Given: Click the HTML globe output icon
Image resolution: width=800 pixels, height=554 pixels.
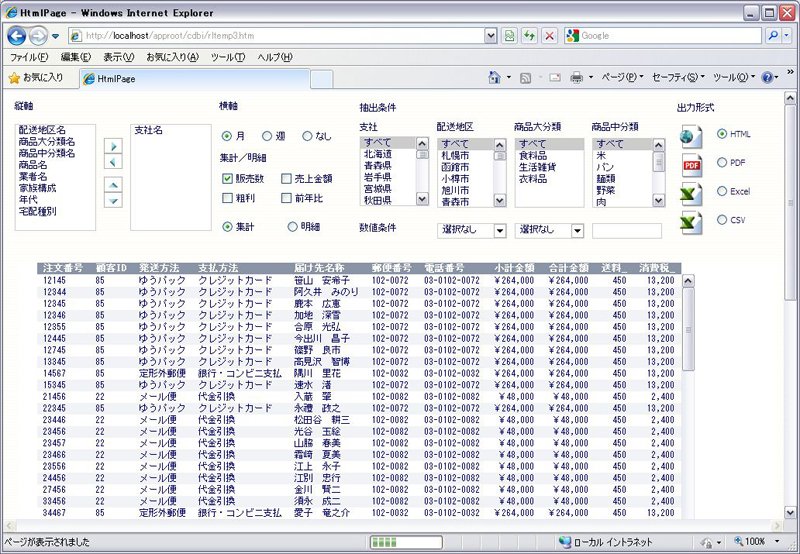Looking at the screenshot, I should click(x=691, y=136).
